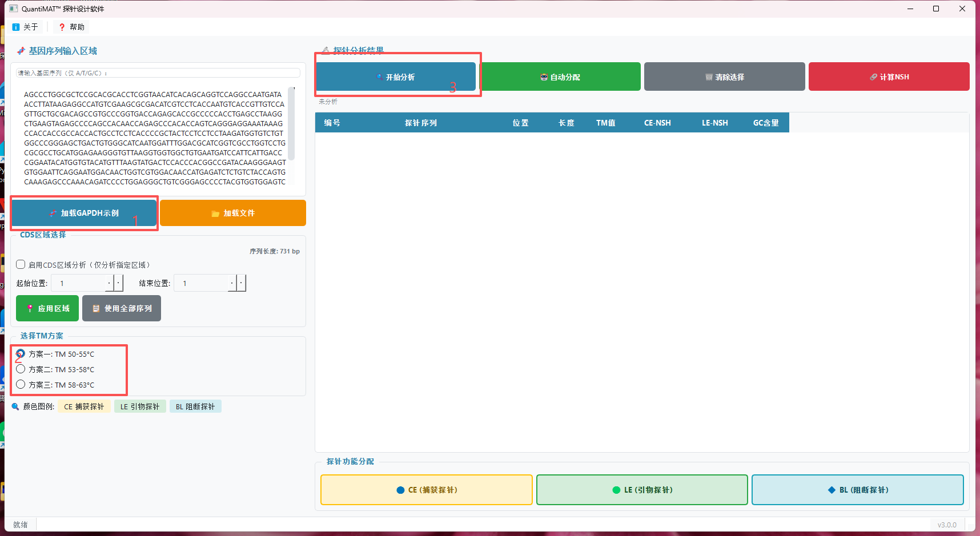Enable 启用CDS区域分析 checkbox
The height and width of the screenshot is (536, 980).
click(21, 264)
